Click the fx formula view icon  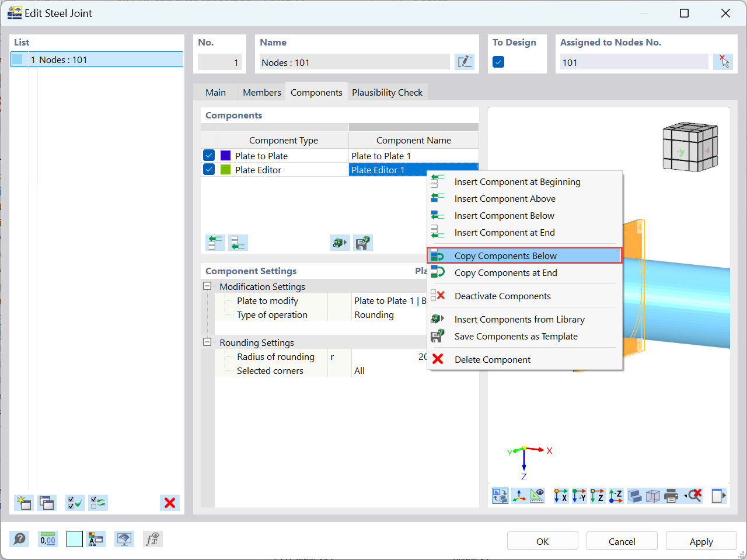152,539
